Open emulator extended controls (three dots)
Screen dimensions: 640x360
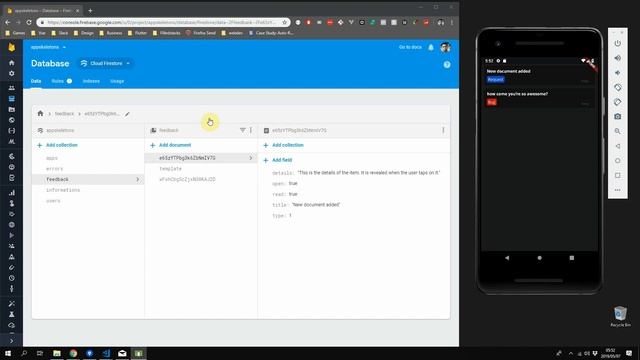click(x=618, y=190)
